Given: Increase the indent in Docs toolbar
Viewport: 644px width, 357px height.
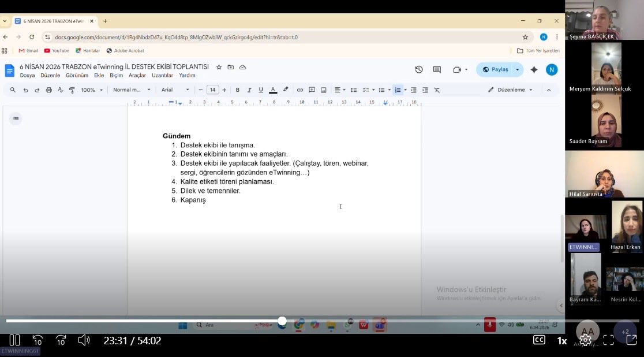Looking at the screenshot, I should pos(425,90).
